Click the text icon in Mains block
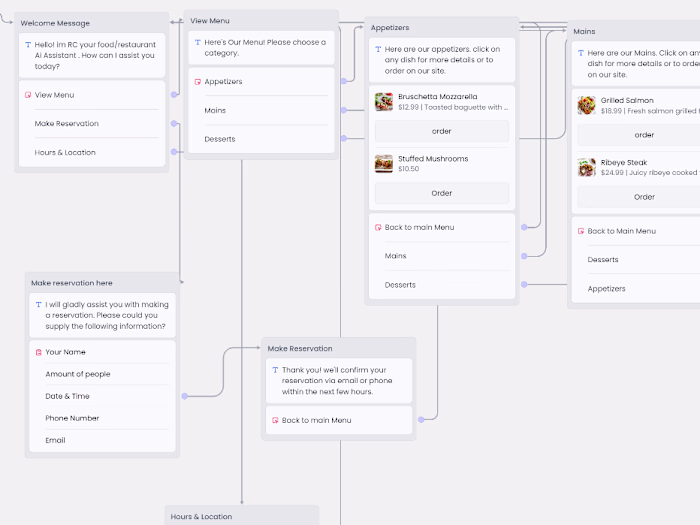This screenshot has height=525, width=700. coord(581,53)
